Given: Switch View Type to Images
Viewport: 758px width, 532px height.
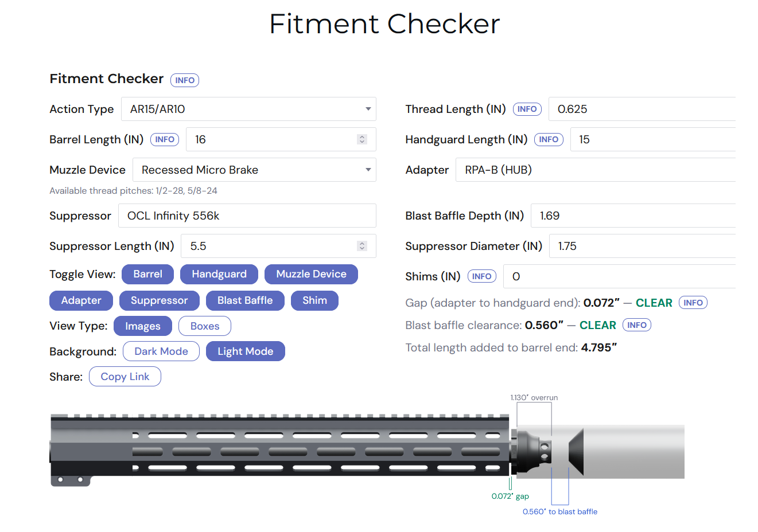Looking at the screenshot, I should click(143, 326).
